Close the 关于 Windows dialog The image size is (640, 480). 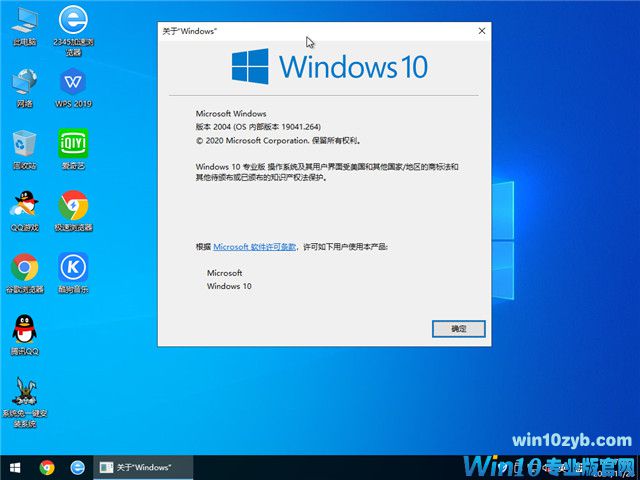click(x=482, y=31)
